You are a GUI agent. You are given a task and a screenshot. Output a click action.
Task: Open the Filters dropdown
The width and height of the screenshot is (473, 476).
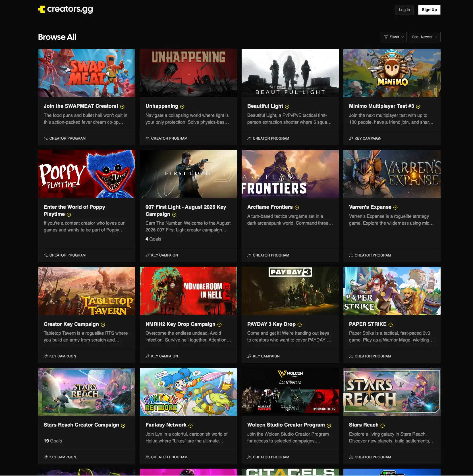(394, 37)
